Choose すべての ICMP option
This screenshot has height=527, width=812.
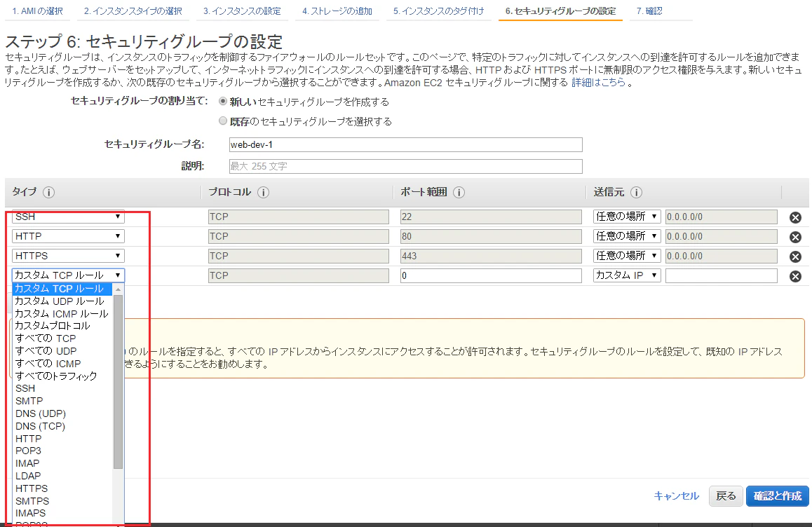pyautogui.click(x=62, y=364)
